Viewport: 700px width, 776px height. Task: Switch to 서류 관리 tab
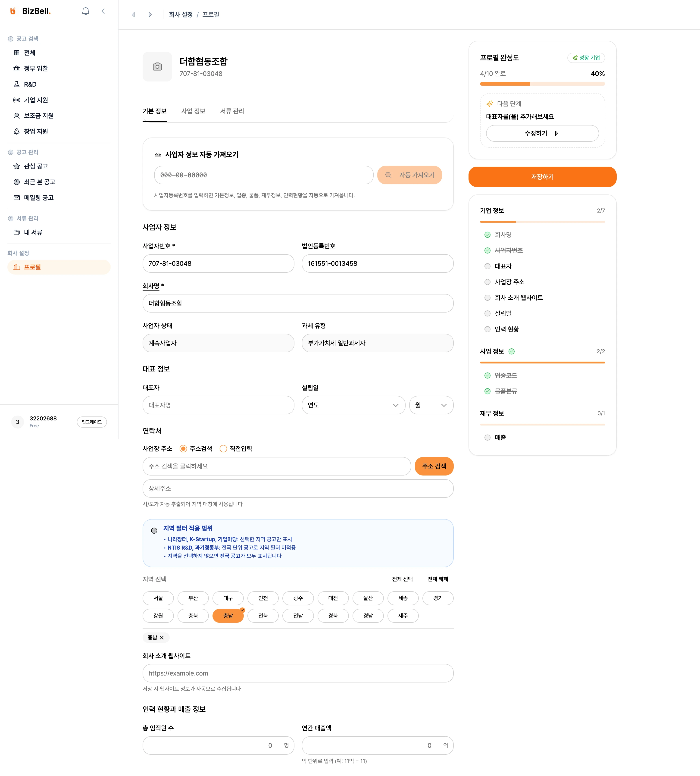pyautogui.click(x=232, y=111)
